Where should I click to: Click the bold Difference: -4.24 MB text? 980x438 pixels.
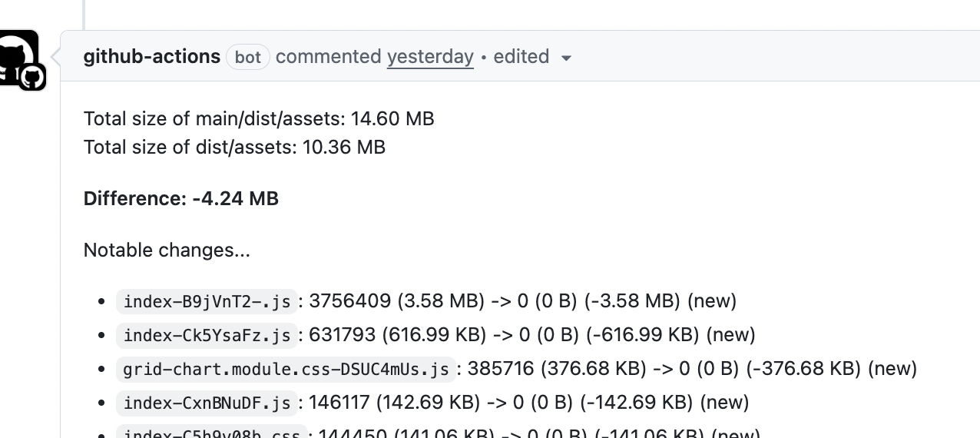pos(181,199)
